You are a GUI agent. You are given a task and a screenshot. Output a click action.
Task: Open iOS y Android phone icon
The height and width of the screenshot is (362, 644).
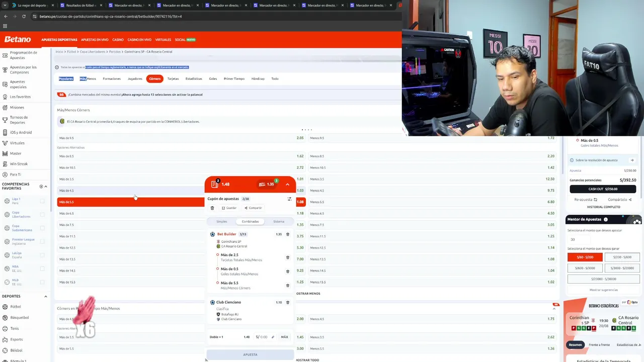coord(5,132)
